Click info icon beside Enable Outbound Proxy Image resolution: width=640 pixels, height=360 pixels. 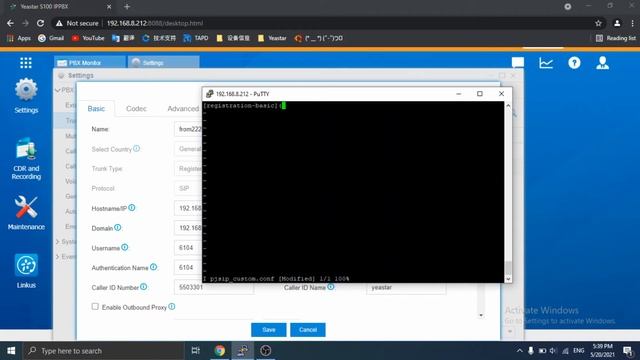(172, 306)
